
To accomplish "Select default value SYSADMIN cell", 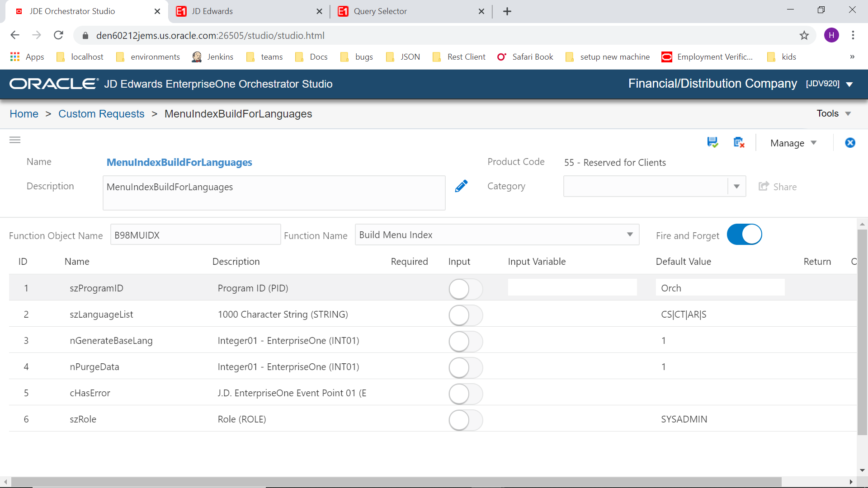I will point(684,419).
